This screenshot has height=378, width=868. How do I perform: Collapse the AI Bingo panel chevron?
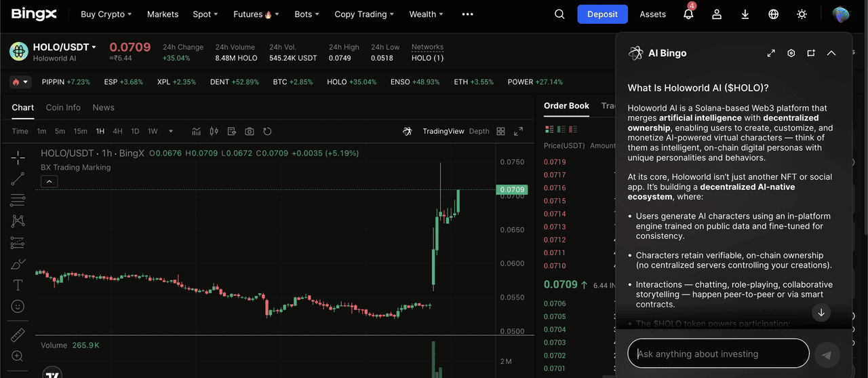[x=831, y=53]
